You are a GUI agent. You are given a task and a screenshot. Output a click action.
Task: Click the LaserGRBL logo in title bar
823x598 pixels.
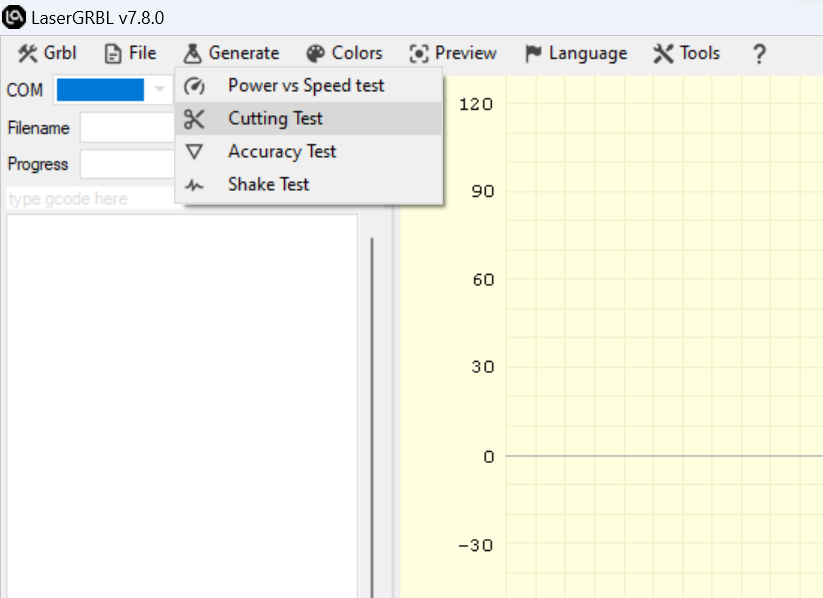[x=15, y=17]
